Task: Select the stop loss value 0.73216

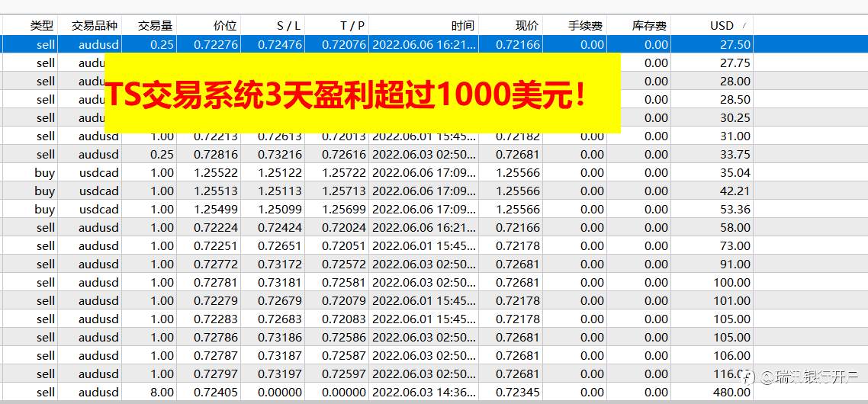Action: click(280, 155)
